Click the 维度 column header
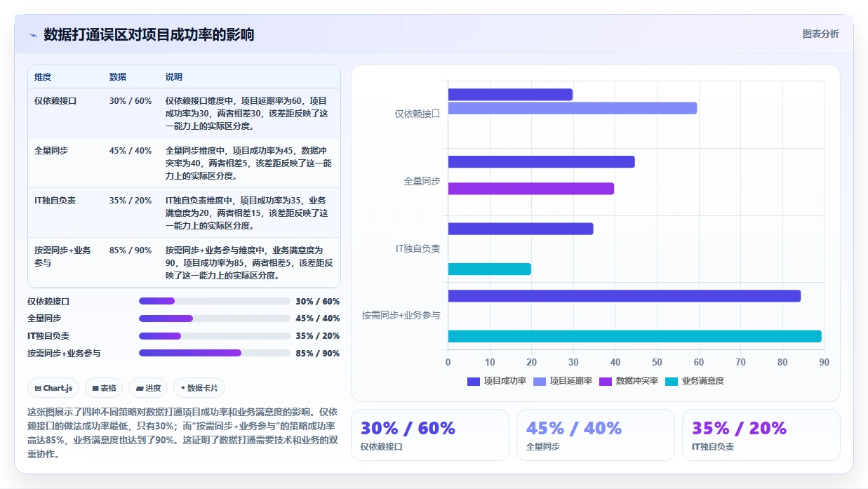Image resolution: width=868 pixels, height=489 pixels. tap(43, 76)
